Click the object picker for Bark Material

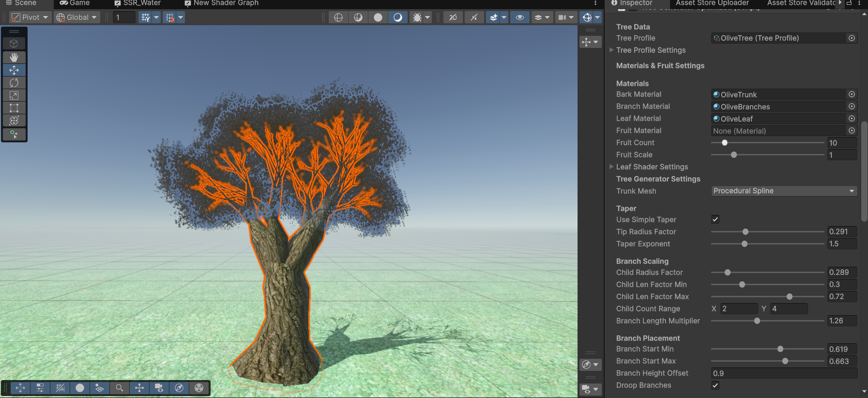[x=852, y=94]
